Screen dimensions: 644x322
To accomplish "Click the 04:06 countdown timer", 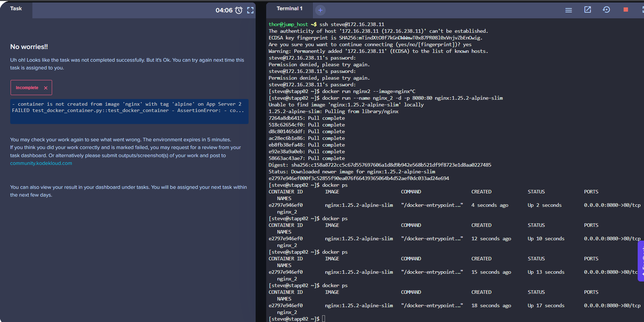I will [224, 10].
